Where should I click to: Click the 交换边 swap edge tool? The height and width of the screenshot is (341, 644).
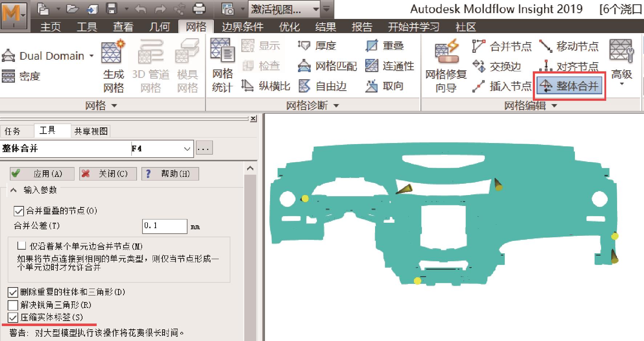(497, 66)
